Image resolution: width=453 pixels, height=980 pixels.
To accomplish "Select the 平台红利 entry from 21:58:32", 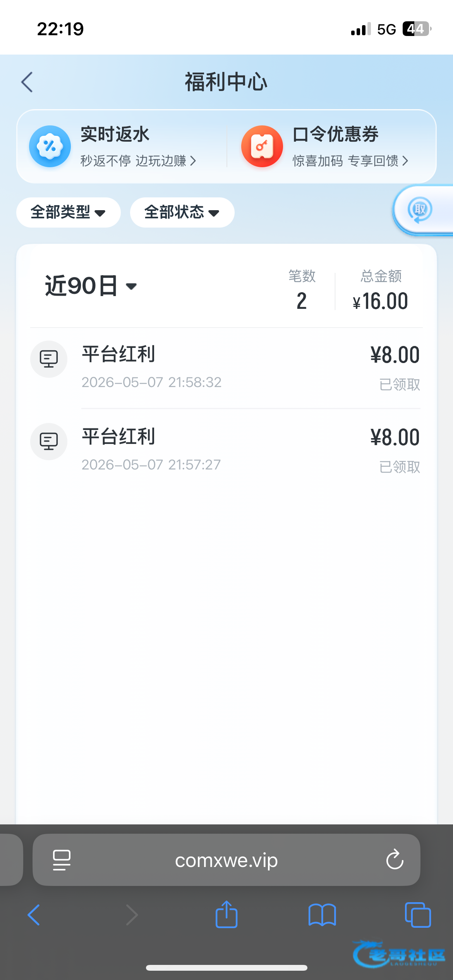I will pyautogui.click(x=226, y=368).
